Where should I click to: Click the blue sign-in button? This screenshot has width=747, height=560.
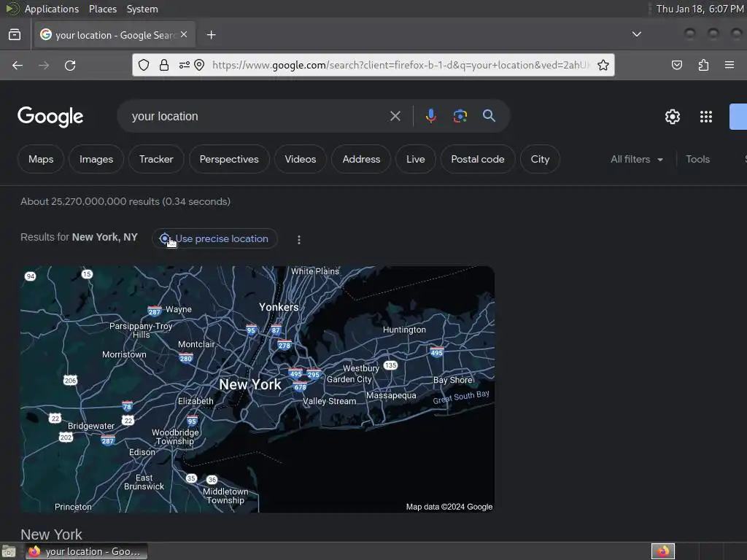click(x=738, y=117)
